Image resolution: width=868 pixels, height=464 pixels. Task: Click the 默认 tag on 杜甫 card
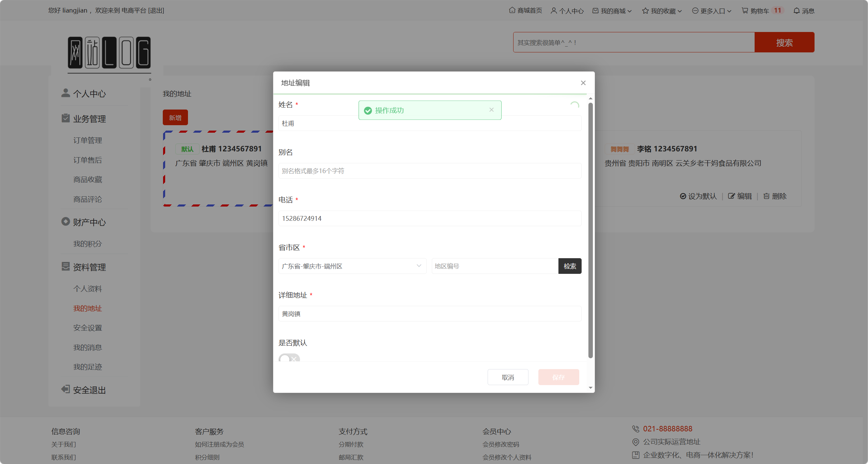tap(187, 149)
